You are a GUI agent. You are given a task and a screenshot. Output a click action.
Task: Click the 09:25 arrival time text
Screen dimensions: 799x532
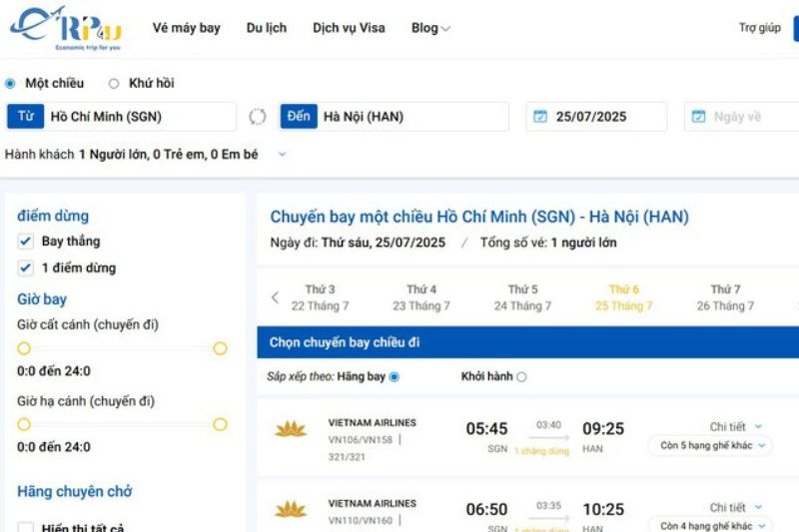[603, 428]
